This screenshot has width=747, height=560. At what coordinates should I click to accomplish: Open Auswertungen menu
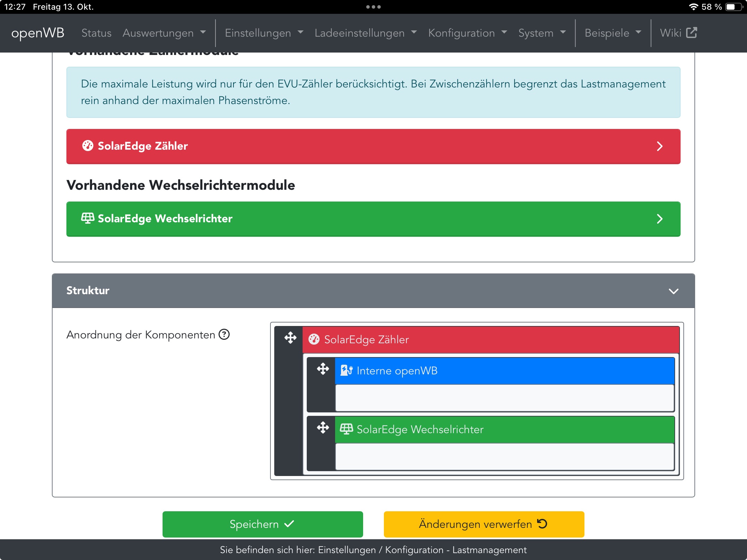coord(164,33)
